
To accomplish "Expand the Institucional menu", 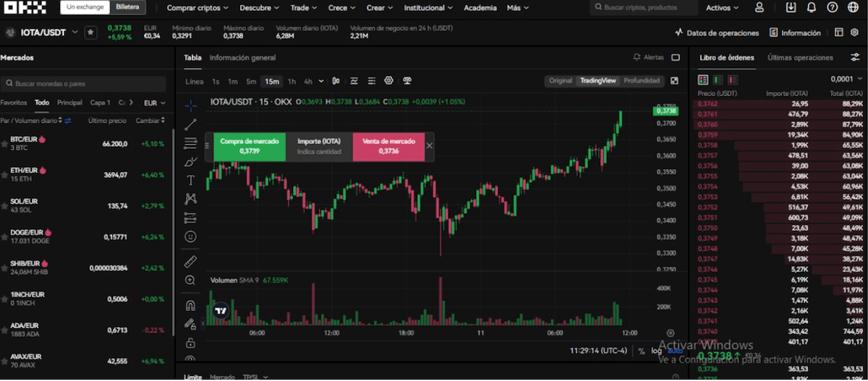I will pyautogui.click(x=428, y=8).
